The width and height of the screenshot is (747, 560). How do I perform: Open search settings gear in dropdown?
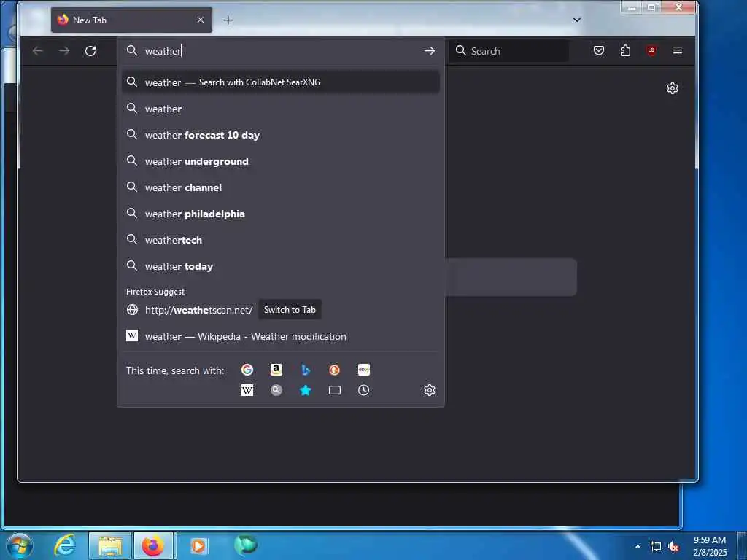click(429, 391)
